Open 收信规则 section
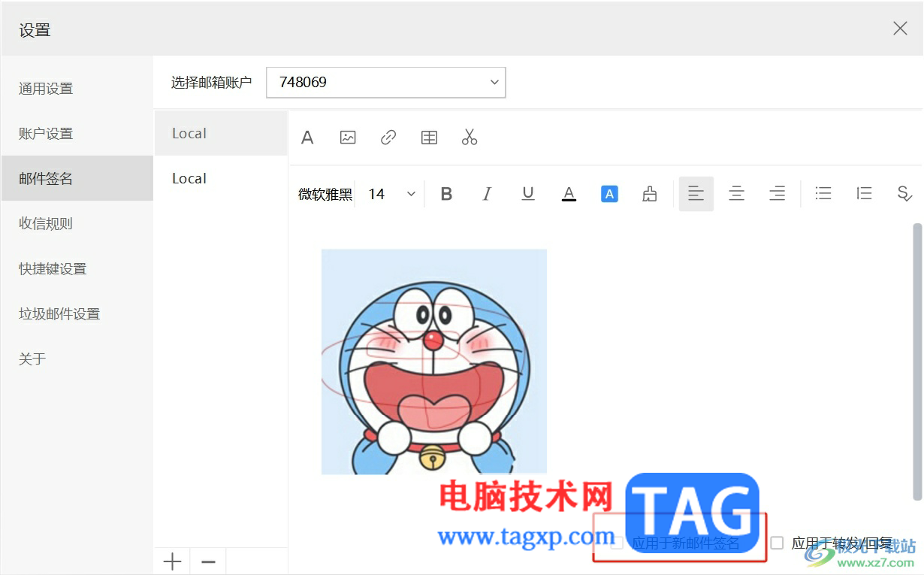The image size is (924, 575). 77,224
